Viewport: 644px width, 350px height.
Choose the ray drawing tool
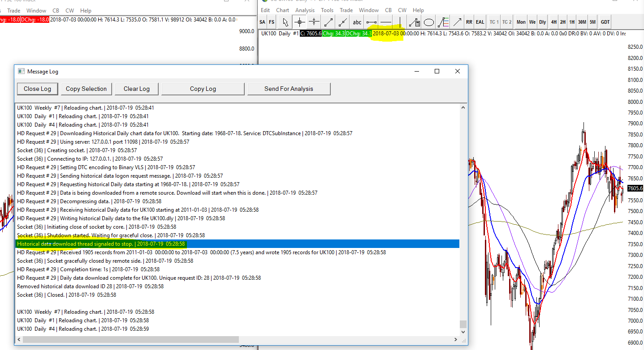tap(342, 22)
